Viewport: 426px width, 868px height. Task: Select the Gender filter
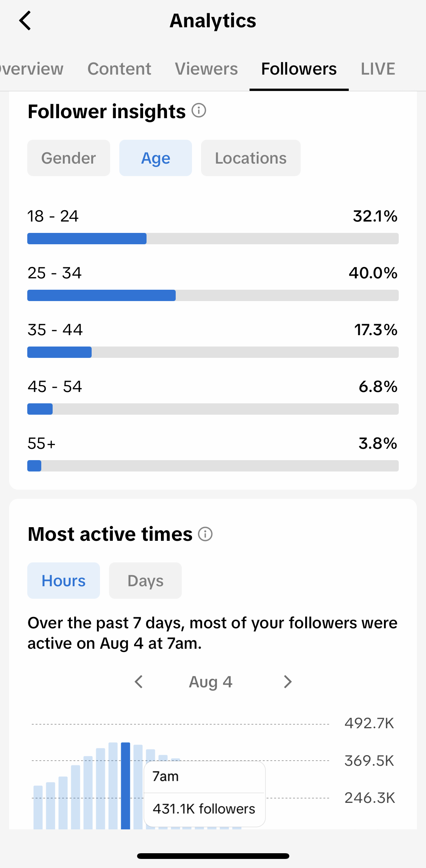tap(69, 158)
